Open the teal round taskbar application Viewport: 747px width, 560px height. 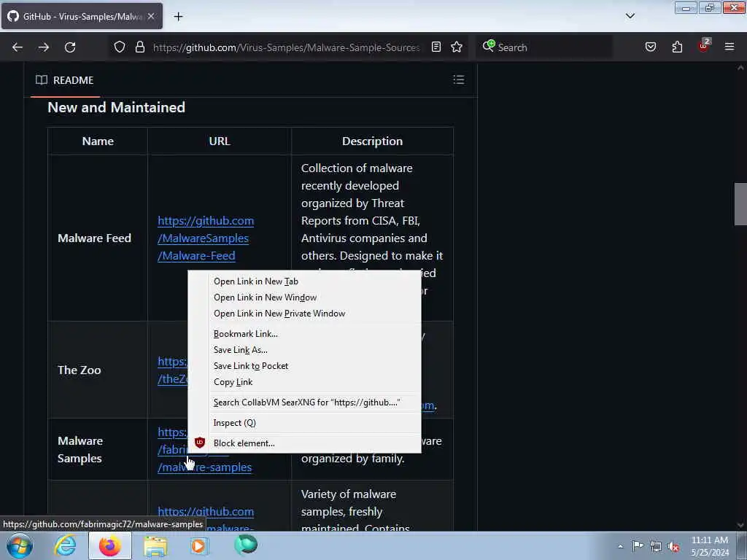pos(246,545)
